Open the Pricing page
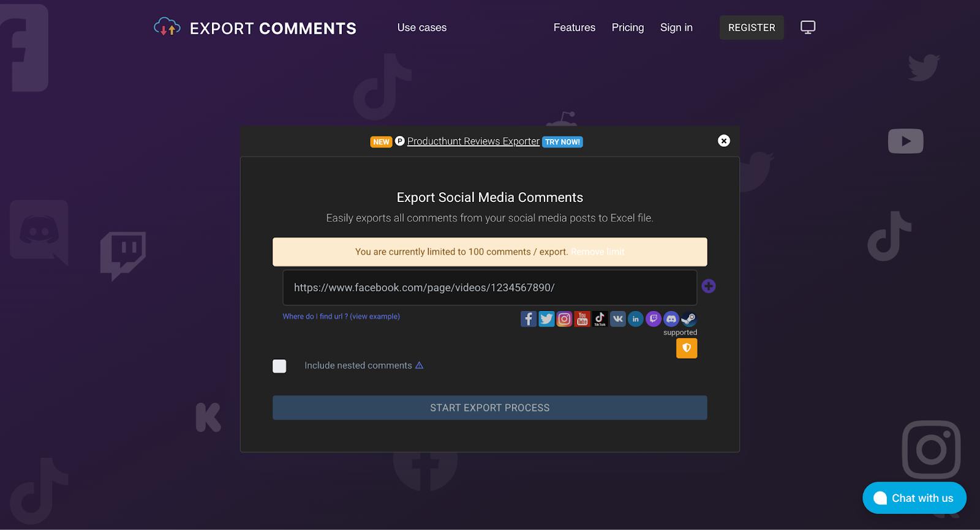The image size is (980, 530). click(628, 28)
